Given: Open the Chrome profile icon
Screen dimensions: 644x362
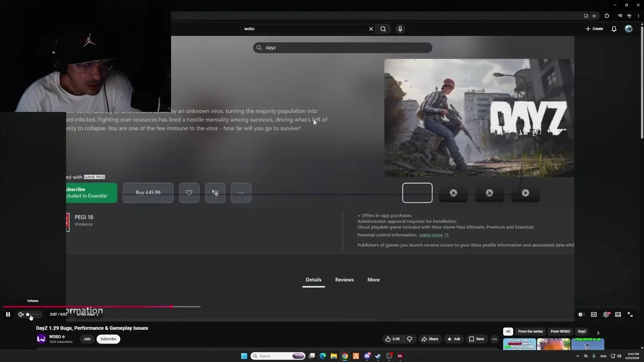Looking at the screenshot, I should tap(629, 16).
